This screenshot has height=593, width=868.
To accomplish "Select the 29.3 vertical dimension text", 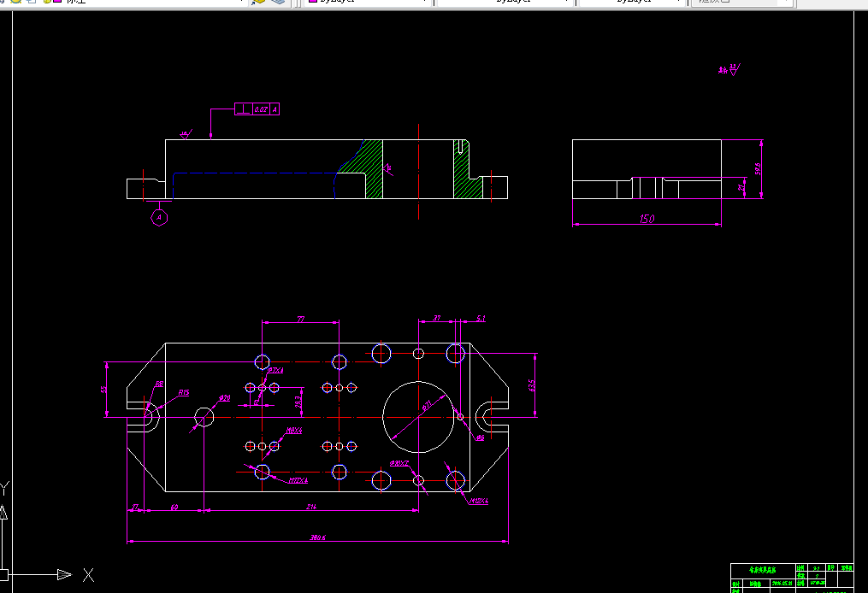I will coord(298,402).
